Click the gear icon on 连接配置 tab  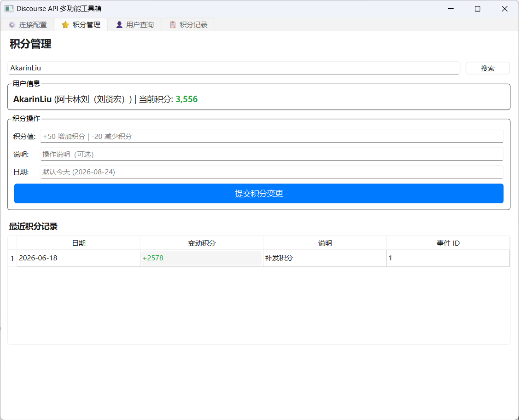coord(12,25)
